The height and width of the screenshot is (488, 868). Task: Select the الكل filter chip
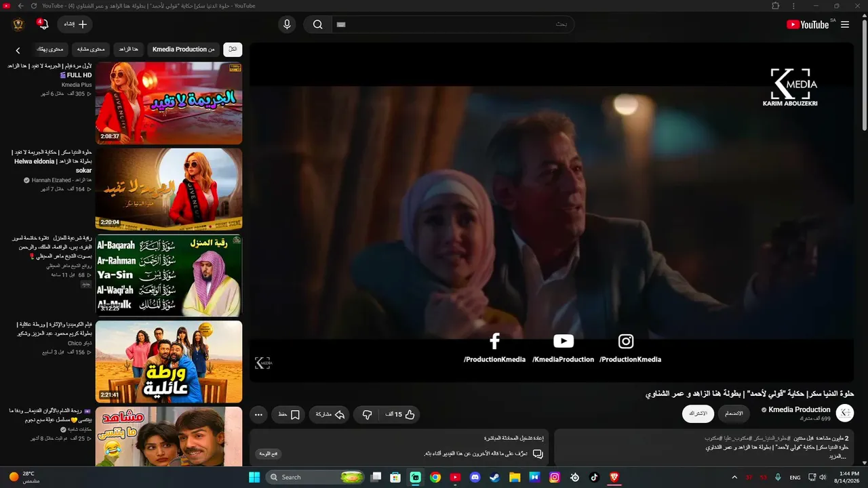(x=233, y=49)
